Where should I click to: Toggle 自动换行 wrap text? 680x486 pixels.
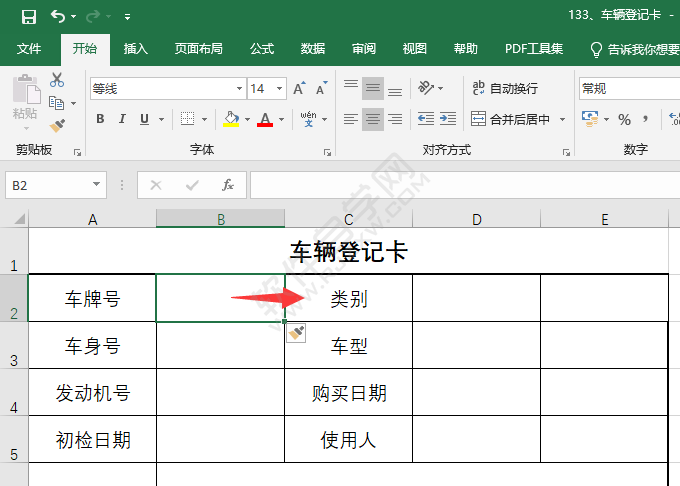pyautogui.click(x=505, y=88)
